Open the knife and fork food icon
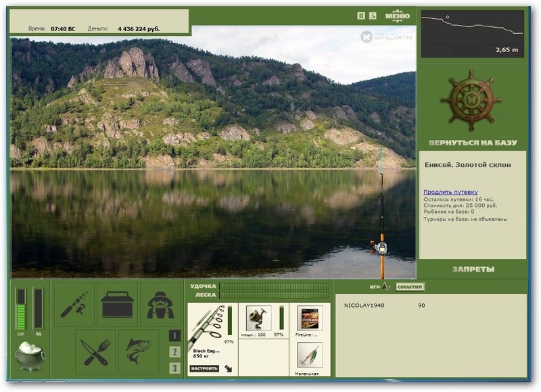The height and width of the screenshot is (392, 541). tap(95, 351)
